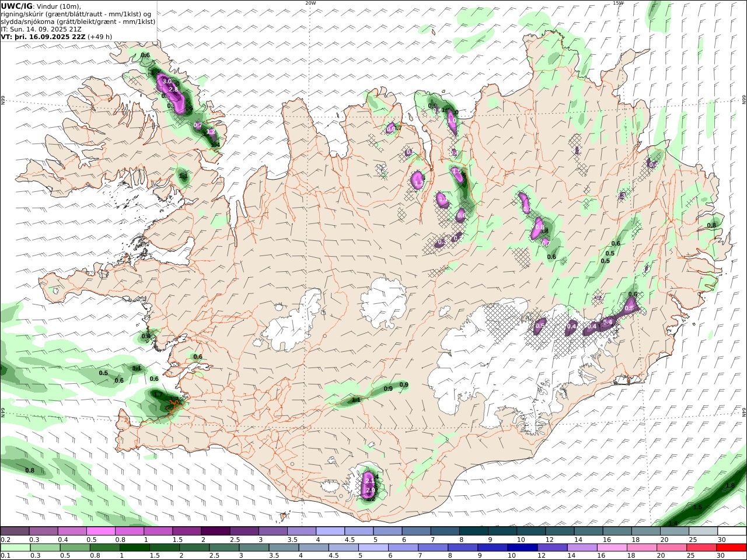Click the lower scale swatch between 25 and 30
The height and width of the screenshot is (560, 747).
701,548
